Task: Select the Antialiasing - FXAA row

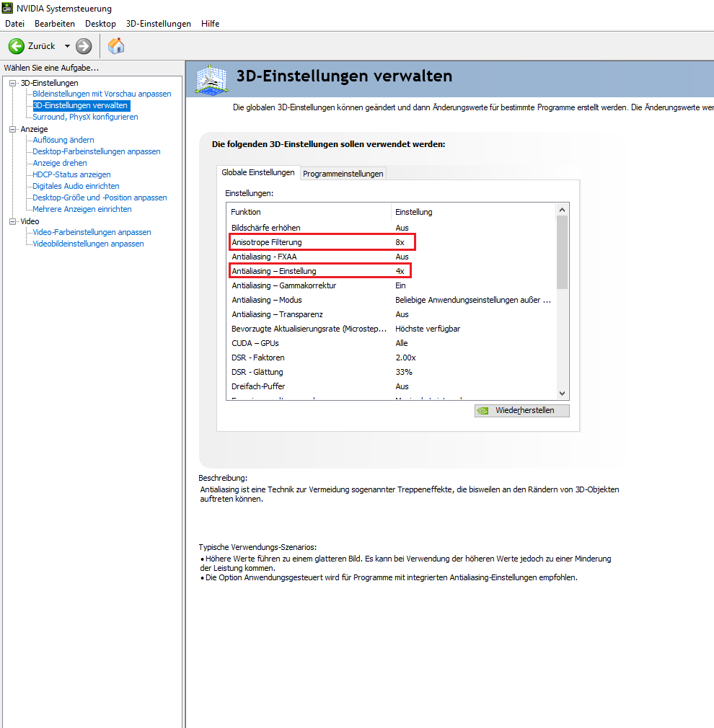Action: coord(391,257)
